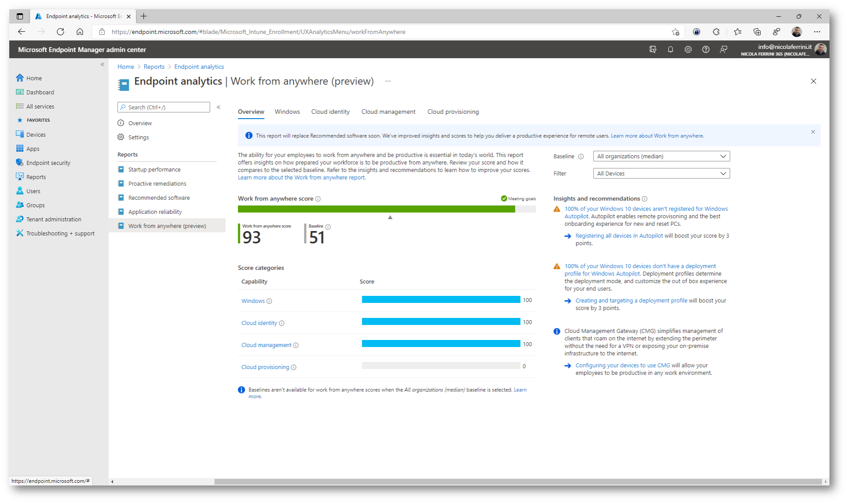This screenshot has width=848, height=504.
Task: Click the notifications bell icon
Action: click(670, 49)
